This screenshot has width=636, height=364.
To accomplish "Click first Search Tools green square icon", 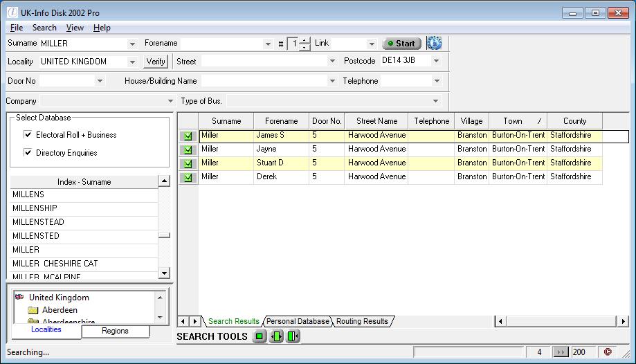I will tap(260, 336).
